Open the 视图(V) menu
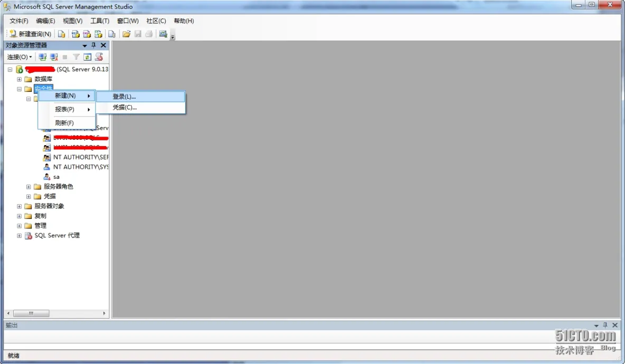This screenshot has width=625, height=364. pos(72,21)
